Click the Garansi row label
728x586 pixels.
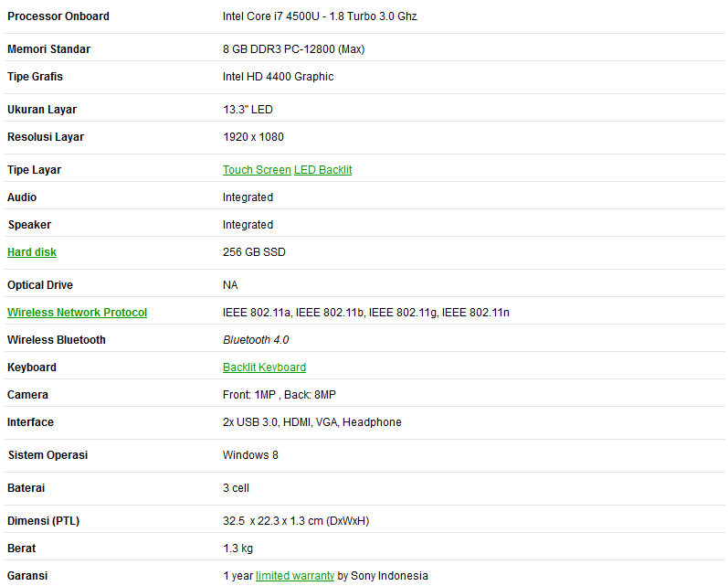point(27,576)
